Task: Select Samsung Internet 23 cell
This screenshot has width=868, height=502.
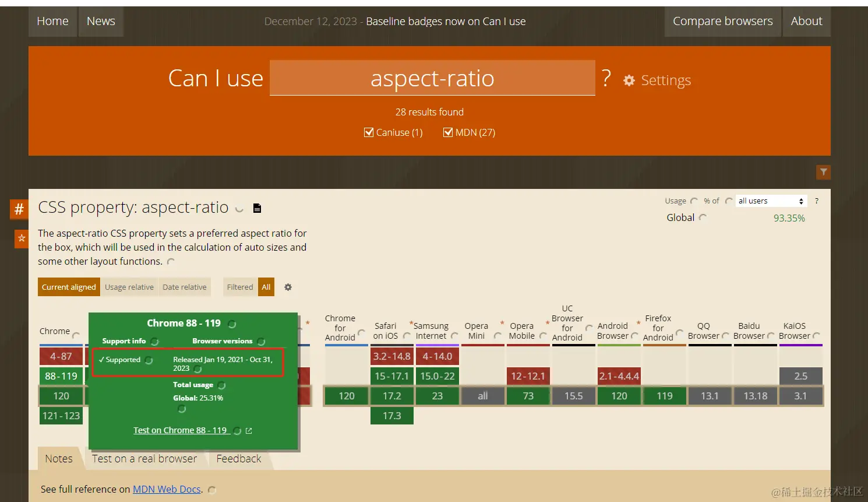Action: [x=437, y=396]
